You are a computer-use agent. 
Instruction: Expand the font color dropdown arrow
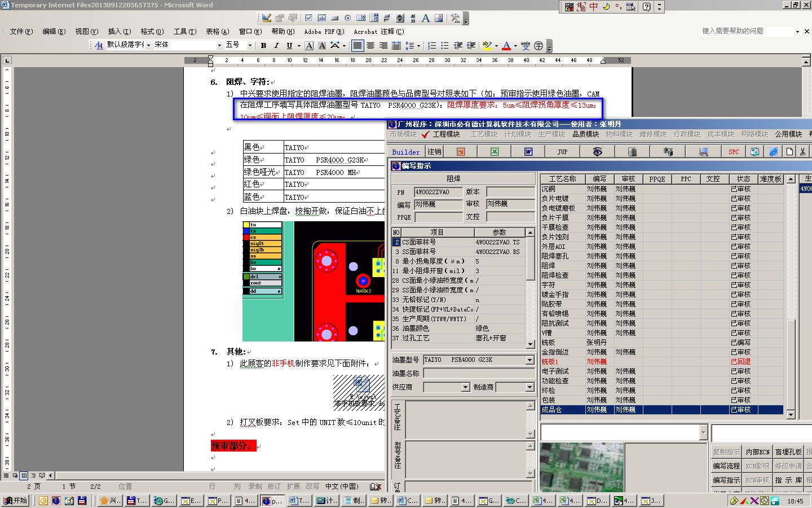pos(515,46)
